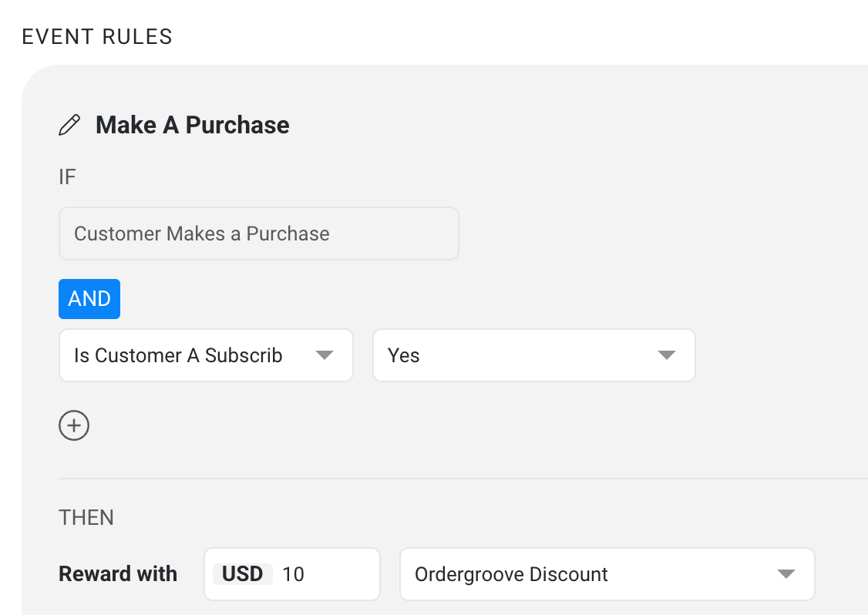
Task: Click the THEN label
Action: [86, 518]
